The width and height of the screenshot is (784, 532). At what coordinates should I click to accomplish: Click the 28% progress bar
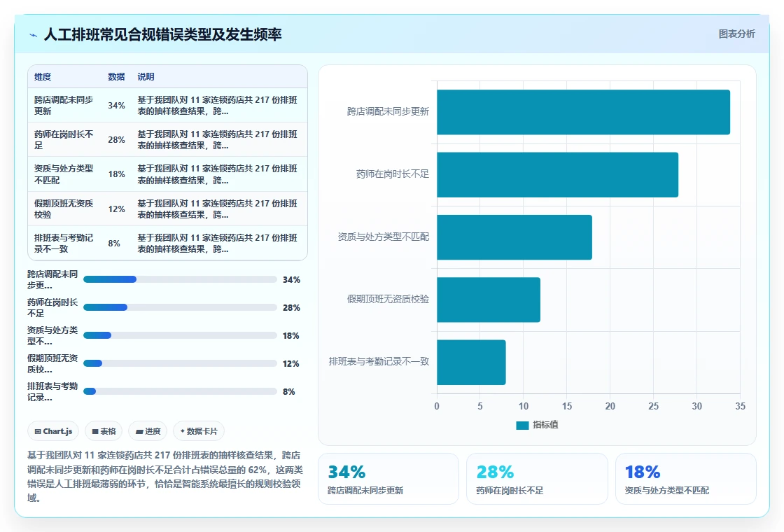[x=180, y=307]
